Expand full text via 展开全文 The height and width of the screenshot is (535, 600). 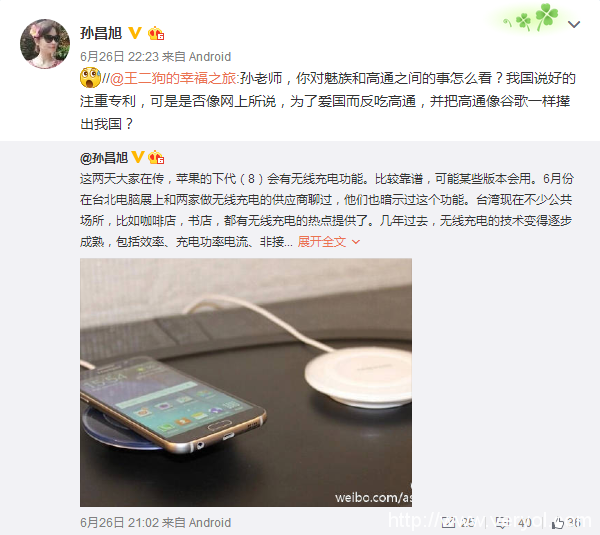pyautogui.click(x=322, y=241)
